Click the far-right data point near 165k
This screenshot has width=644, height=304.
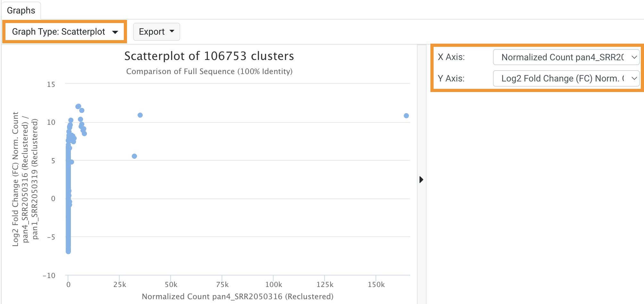point(406,116)
